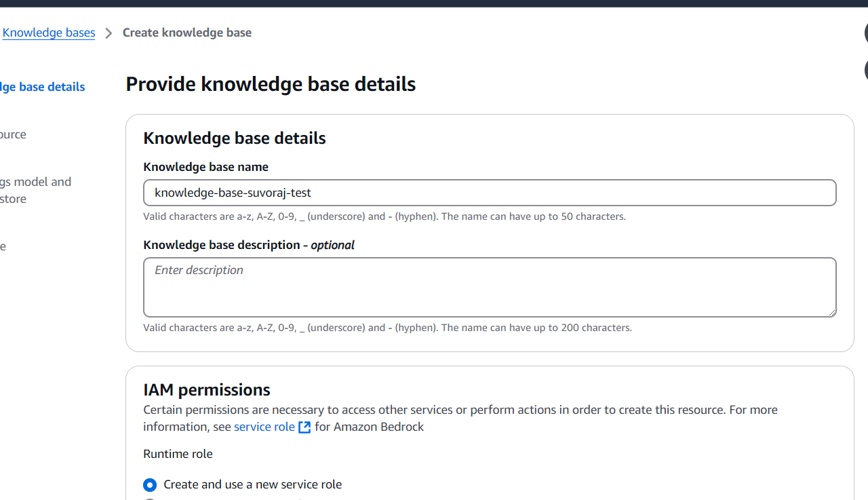Click the IAM permissions section heading
This screenshot has width=868, height=500.
coord(206,389)
